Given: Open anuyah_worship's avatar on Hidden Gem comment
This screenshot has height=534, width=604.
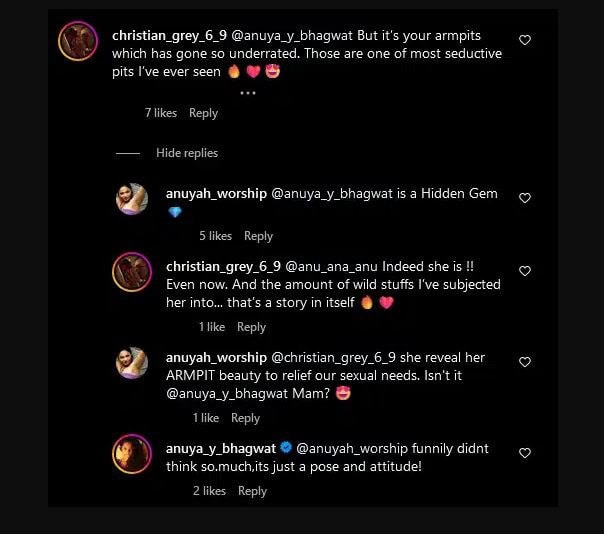Looking at the screenshot, I should [x=133, y=199].
